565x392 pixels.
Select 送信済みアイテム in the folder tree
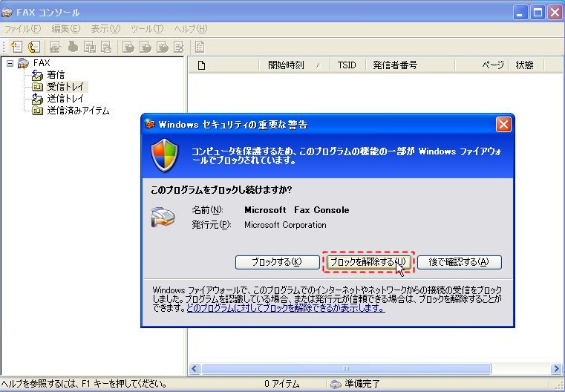tap(78, 111)
